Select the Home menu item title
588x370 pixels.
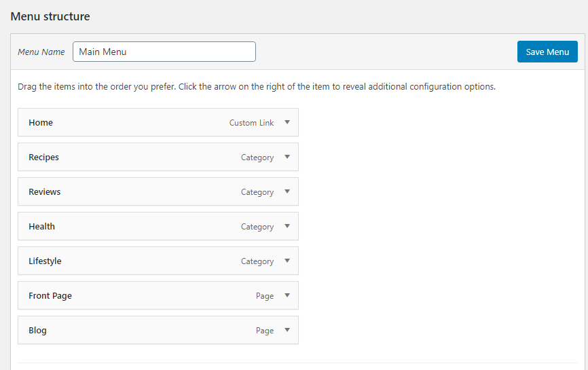pos(41,123)
